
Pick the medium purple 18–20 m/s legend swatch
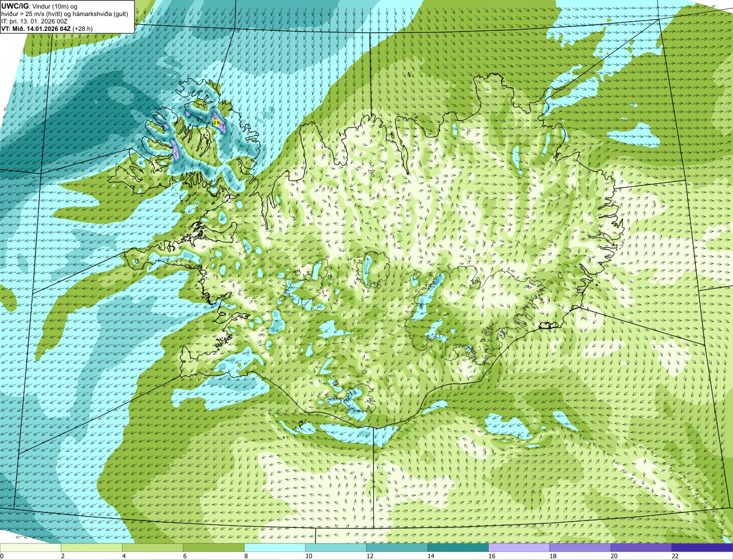coord(580,547)
